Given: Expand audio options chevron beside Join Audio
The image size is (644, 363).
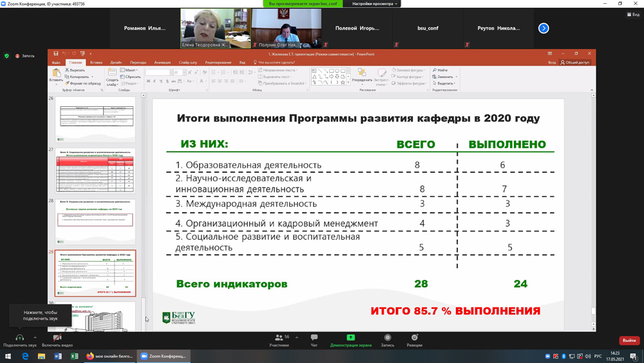Looking at the screenshot, I should 35,337.
